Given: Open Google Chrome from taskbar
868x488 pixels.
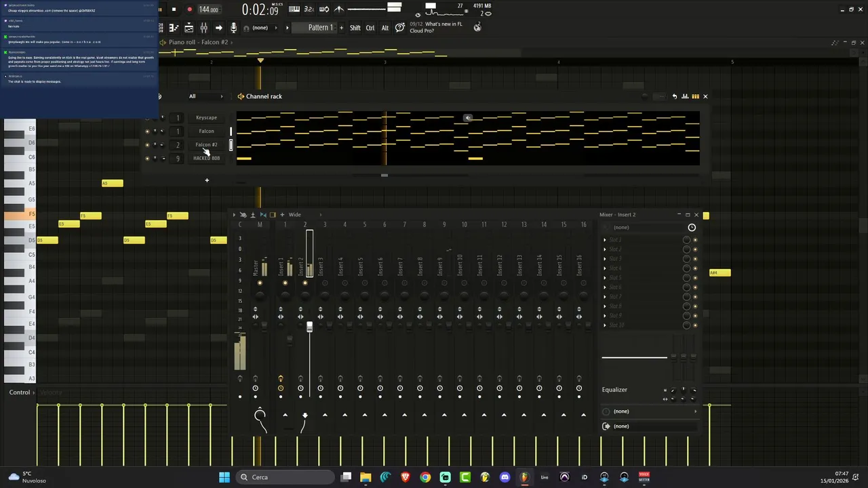Looking at the screenshot, I should pos(425,477).
